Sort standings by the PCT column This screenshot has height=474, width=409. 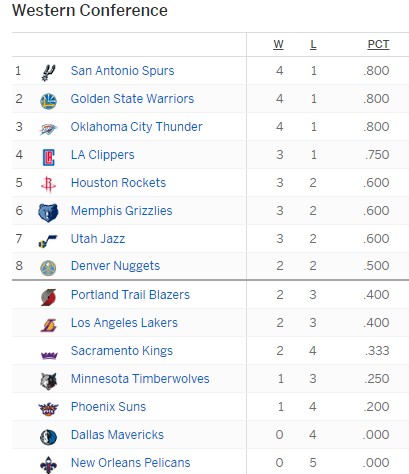click(378, 44)
